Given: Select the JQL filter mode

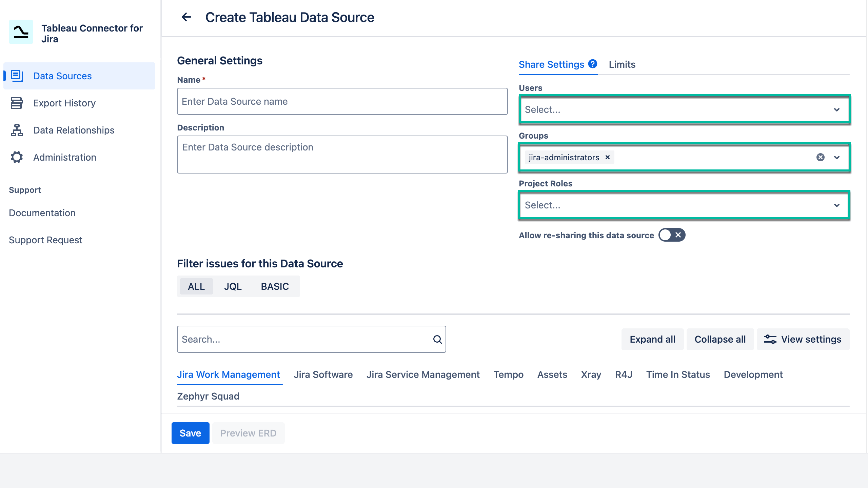Looking at the screenshot, I should (233, 287).
